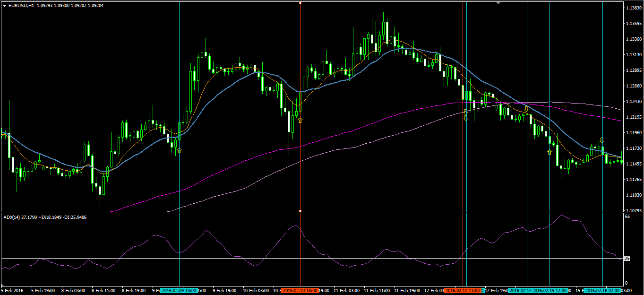Screen dimensions: 644x295
Task: Click the lower of two stacked down arrows near 12 Feb 13:00
Action: click(x=466, y=118)
